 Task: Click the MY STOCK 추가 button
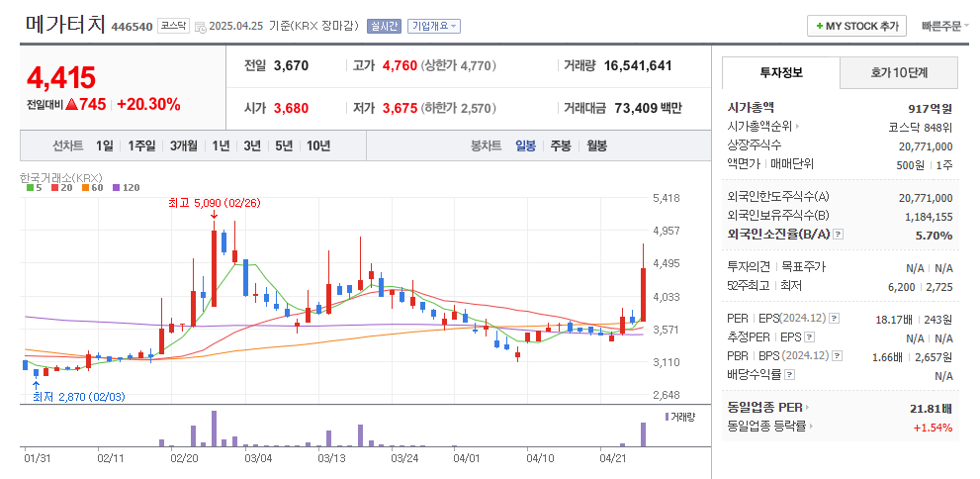856,27
